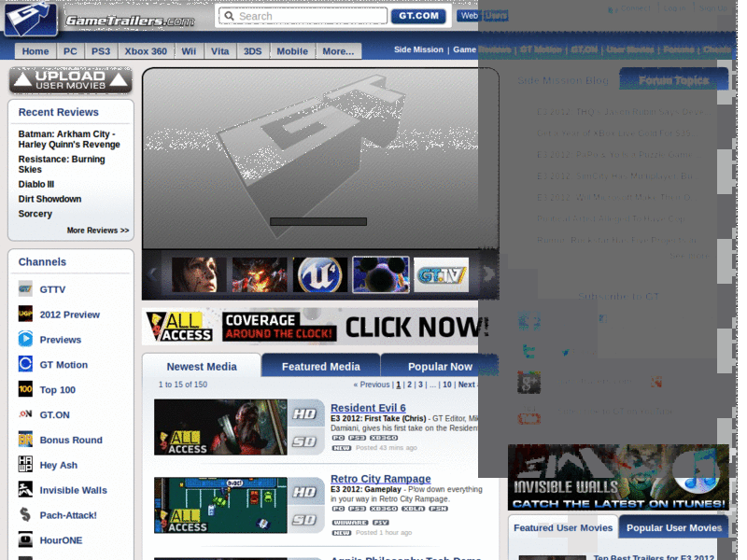Click the Google+ subscribe icon
This screenshot has width=747, height=560.
529,382
